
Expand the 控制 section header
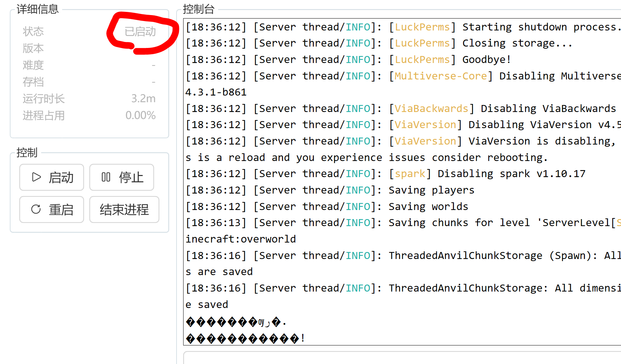point(27,153)
